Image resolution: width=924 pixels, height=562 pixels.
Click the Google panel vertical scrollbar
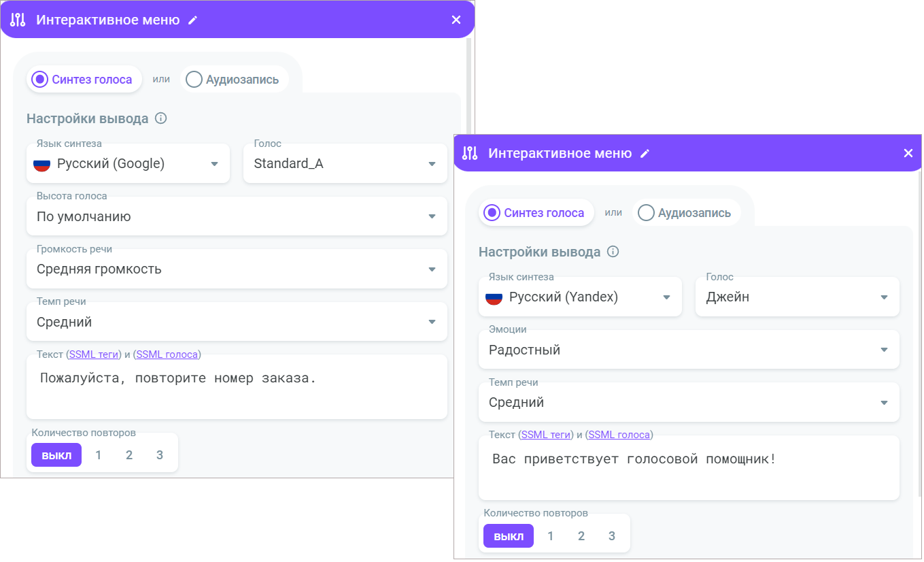(x=468, y=85)
